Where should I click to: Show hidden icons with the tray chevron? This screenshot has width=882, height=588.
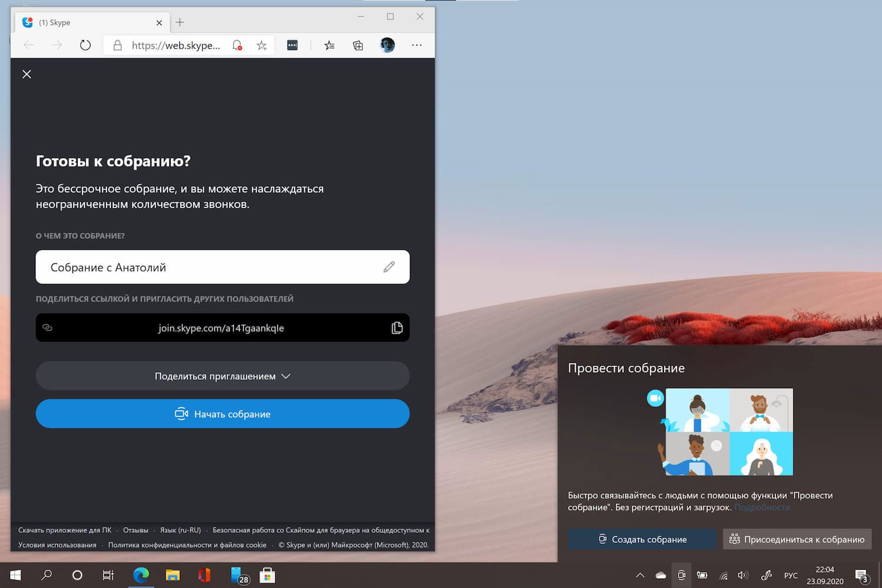pos(640,575)
